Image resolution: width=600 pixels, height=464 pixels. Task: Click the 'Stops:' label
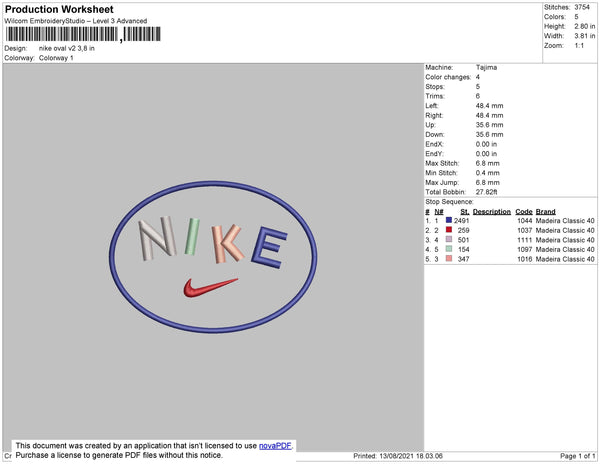[435, 87]
